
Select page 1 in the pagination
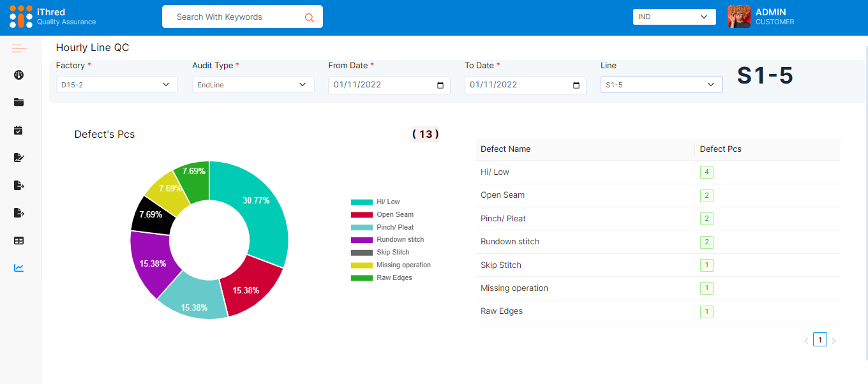(x=820, y=340)
